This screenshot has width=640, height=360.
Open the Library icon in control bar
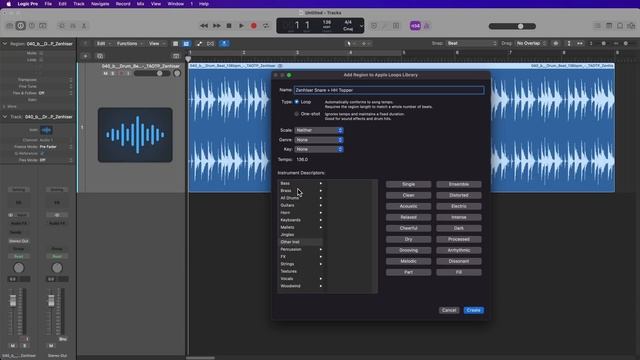(x=10, y=26)
